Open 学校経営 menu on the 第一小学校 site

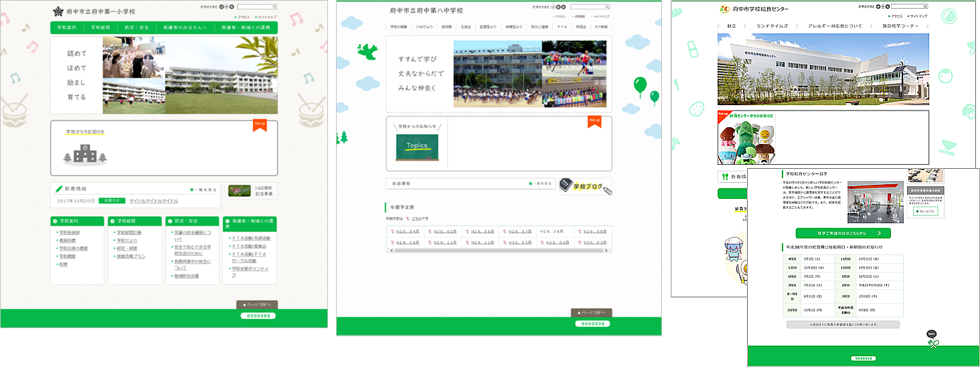[100, 27]
